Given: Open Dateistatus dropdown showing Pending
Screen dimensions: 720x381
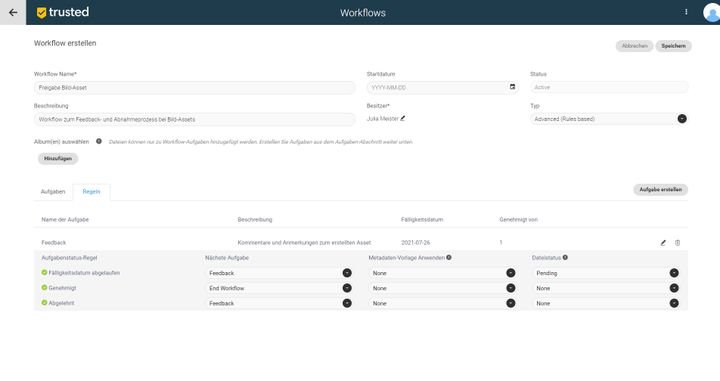Looking at the screenshot, I should [x=606, y=273].
